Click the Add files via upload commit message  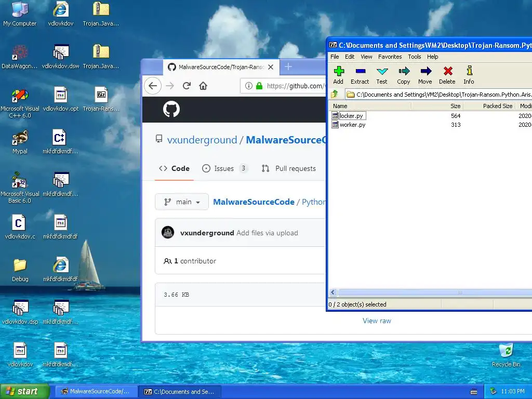point(268,233)
